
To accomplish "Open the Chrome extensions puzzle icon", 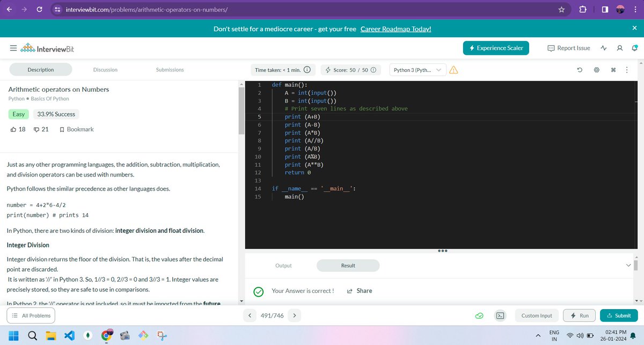I will click(x=583, y=9).
